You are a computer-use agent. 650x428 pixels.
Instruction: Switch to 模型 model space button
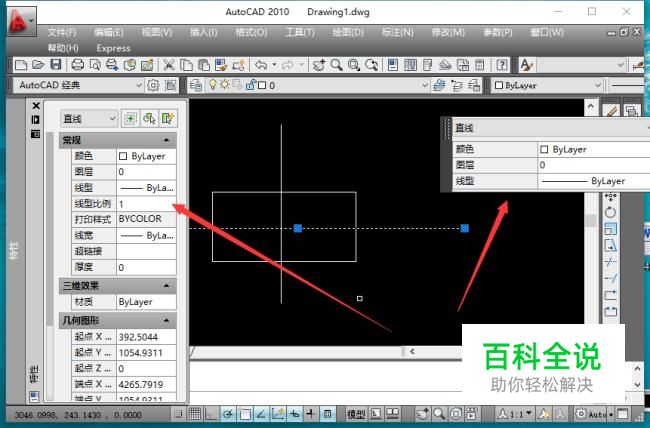(356, 414)
